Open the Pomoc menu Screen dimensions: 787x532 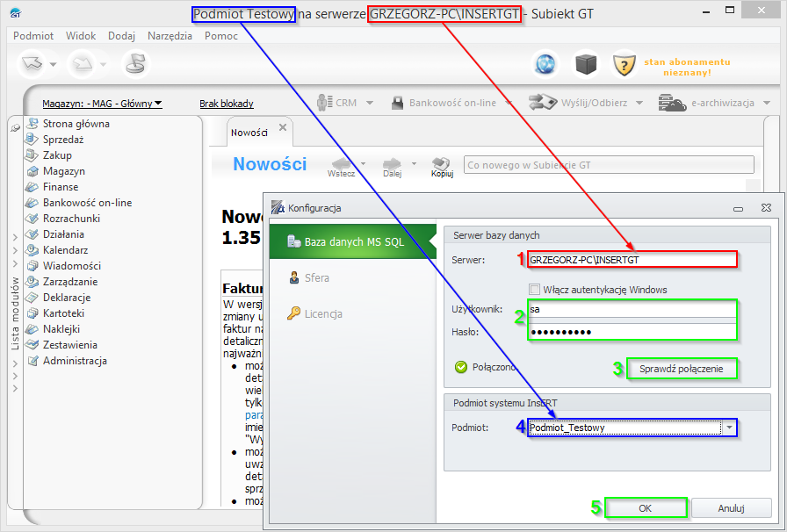pos(220,36)
